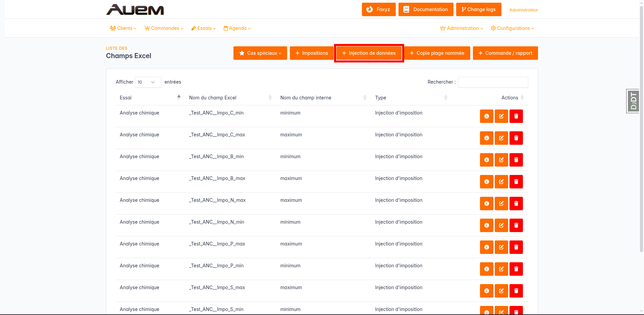Open the entries per page dropdown

pos(148,82)
